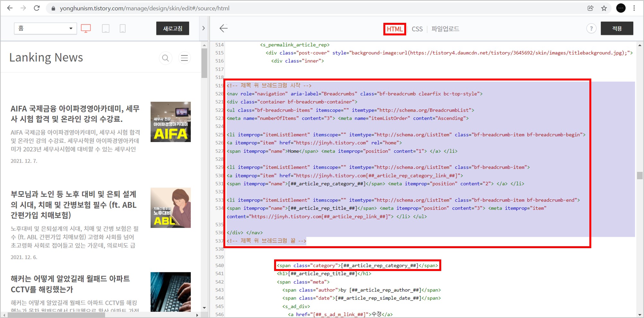
Task: Open the preview hamburger menu
Action: 184,58
